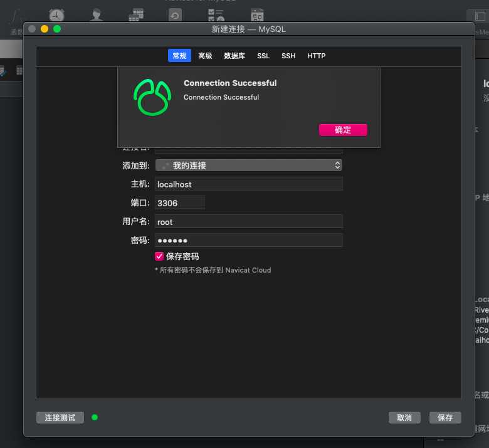
Task: Click the 保存 button
Action: pyautogui.click(x=445, y=417)
